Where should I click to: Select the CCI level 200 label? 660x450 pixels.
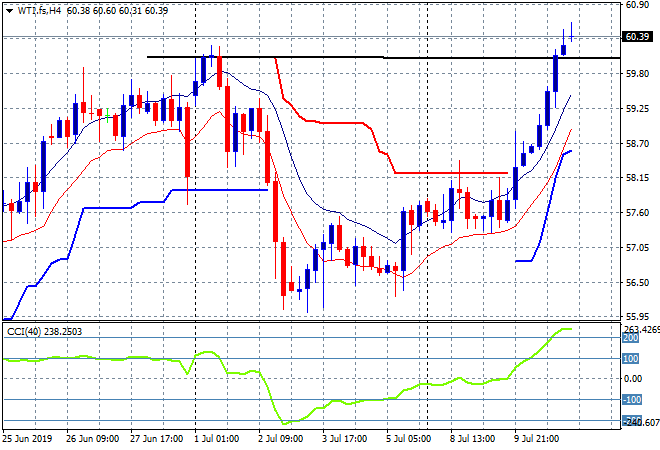click(631, 338)
